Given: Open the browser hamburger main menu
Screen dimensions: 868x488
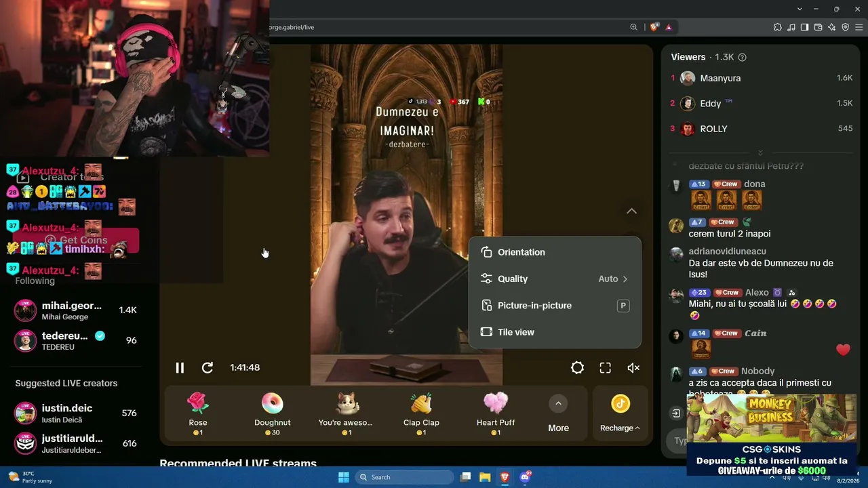Looking at the screenshot, I should [x=859, y=27].
